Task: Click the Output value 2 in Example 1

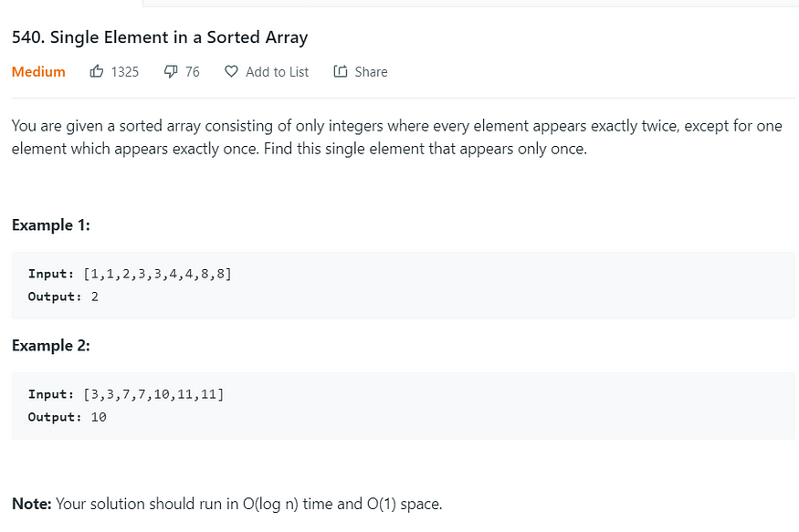Action: [95, 297]
